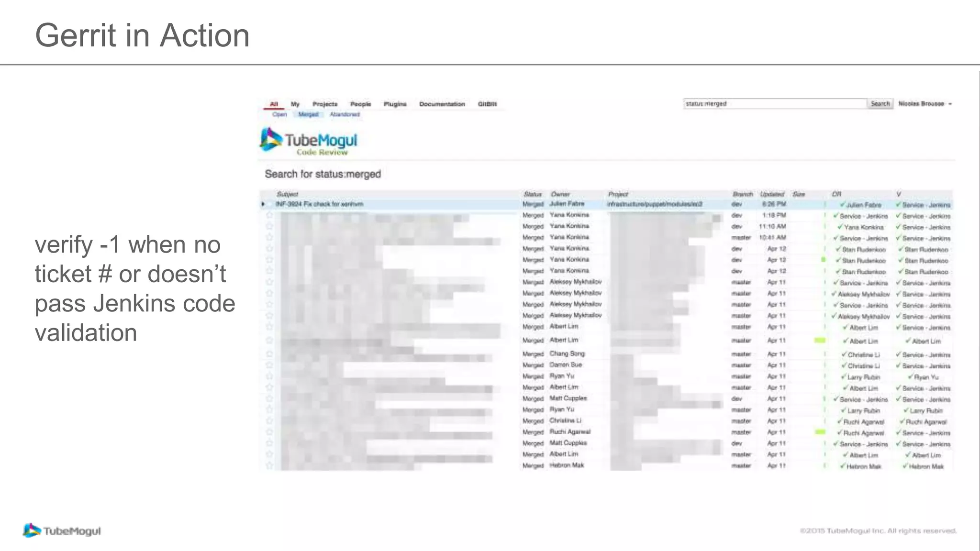Click the Updated column header
The height and width of the screenshot is (551, 980).
[x=772, y=194]
